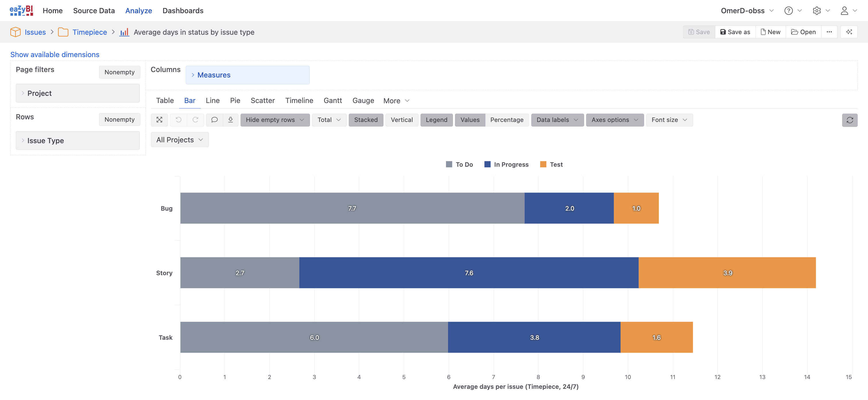Click the AI assistant sparkle icon

pos(849,32)
